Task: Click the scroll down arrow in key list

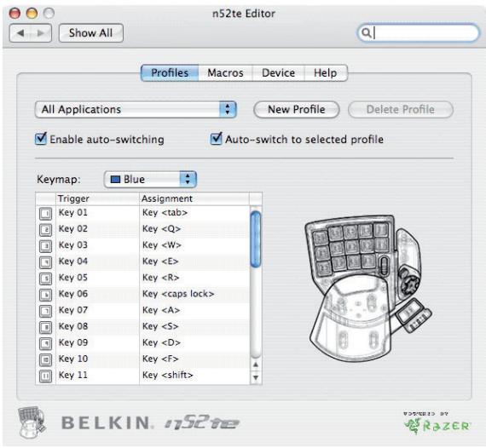Action: point(256,377)
